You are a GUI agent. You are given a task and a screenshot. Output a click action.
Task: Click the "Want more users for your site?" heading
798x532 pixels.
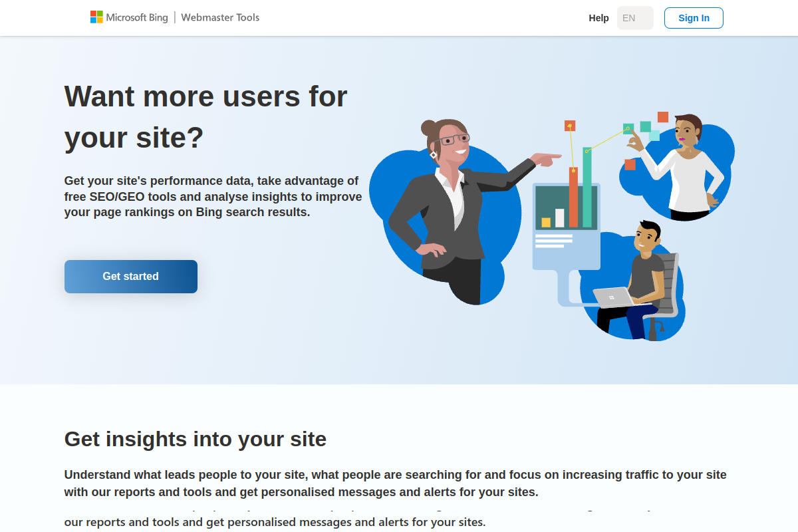pos(206,117)
